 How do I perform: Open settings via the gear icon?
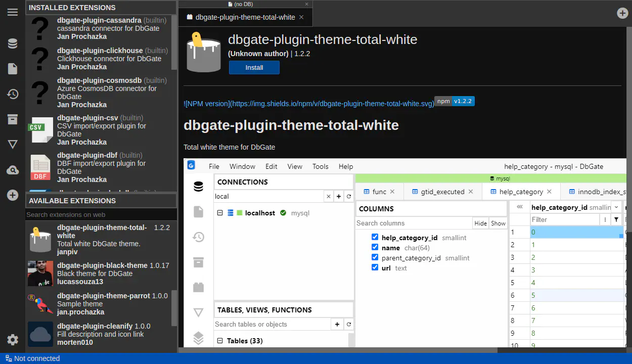13,340
